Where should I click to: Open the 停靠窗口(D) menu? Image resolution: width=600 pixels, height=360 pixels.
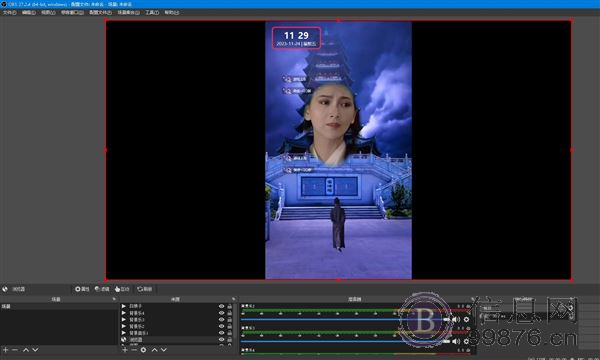click(72, 12)
